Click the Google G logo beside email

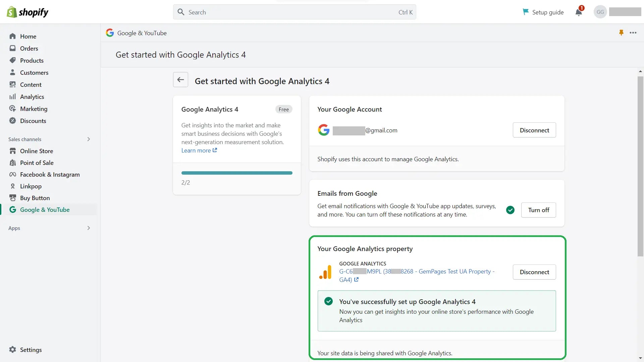(324, 130)
